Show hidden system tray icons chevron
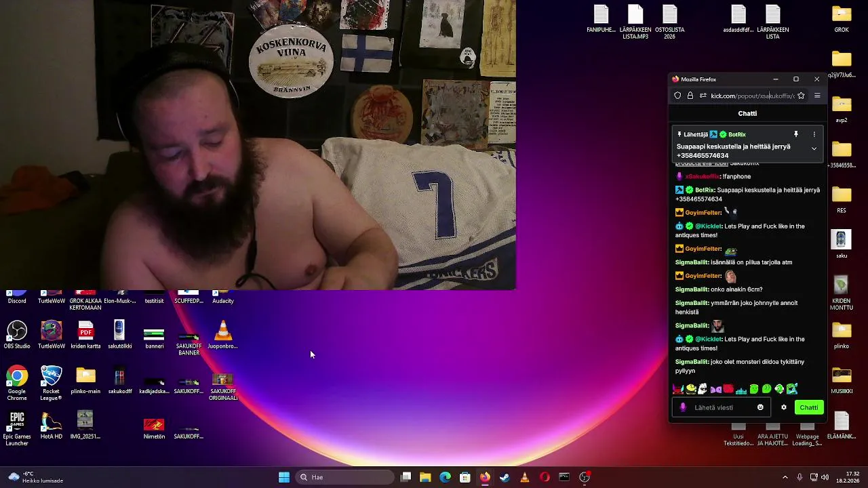868x488 pixels. click(x=785, y=477)
